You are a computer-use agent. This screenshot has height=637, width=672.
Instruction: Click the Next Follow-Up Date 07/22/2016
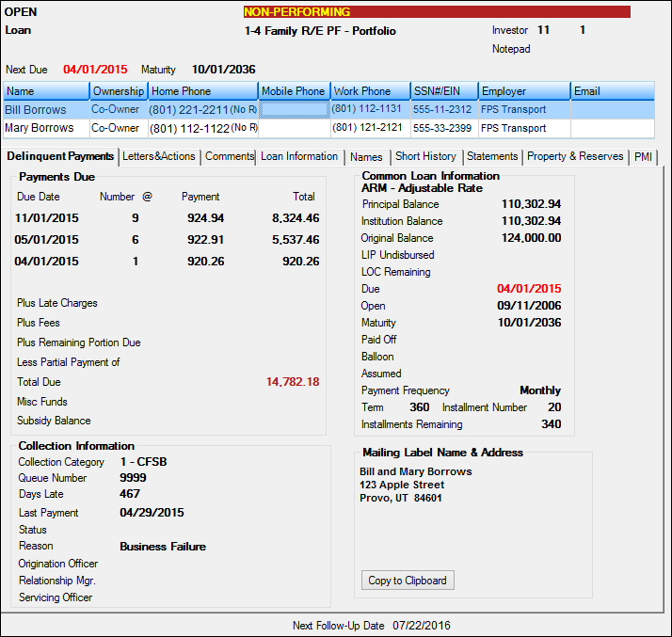(422, 626)
